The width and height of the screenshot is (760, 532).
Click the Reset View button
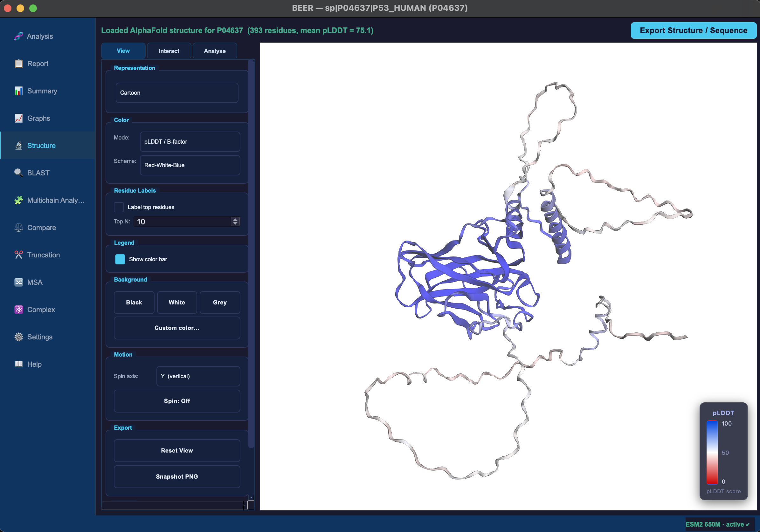[177, 451]
